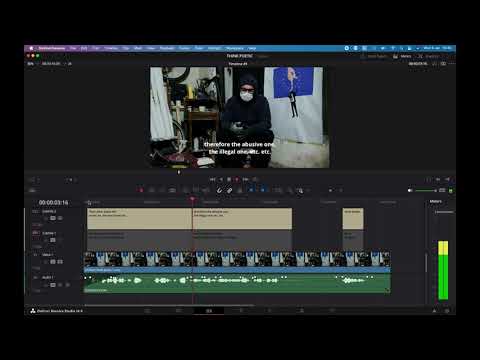Click the viewer scrubber playhead handle

[x=179, y=172]
